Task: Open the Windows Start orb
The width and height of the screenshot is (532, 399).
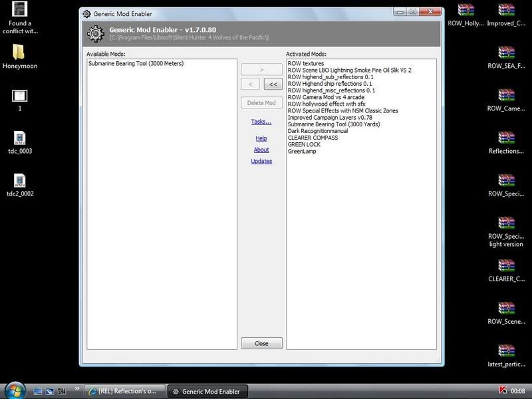Action: point(15,391)
